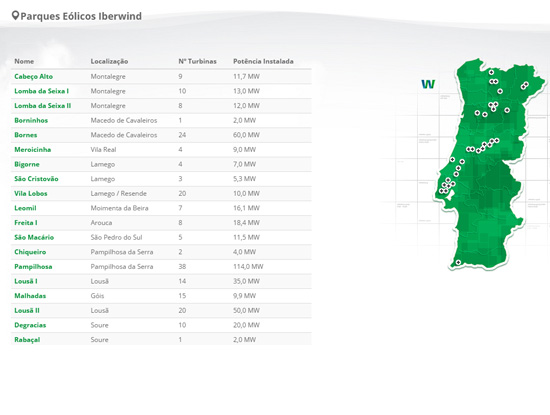Screen dimensions: 550x415
Task: Open the Pampilhosa wind farm link
Action: pos(33,267)
